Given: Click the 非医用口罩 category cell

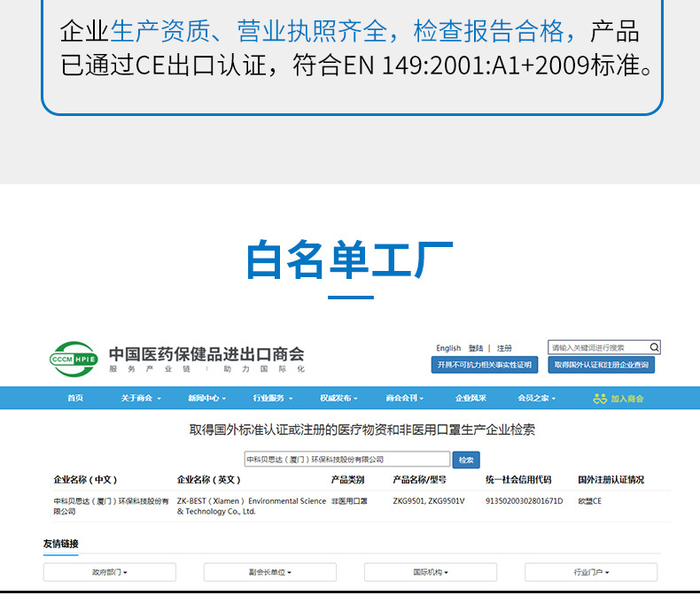Looking at the screenshot, I should (349, 501).
